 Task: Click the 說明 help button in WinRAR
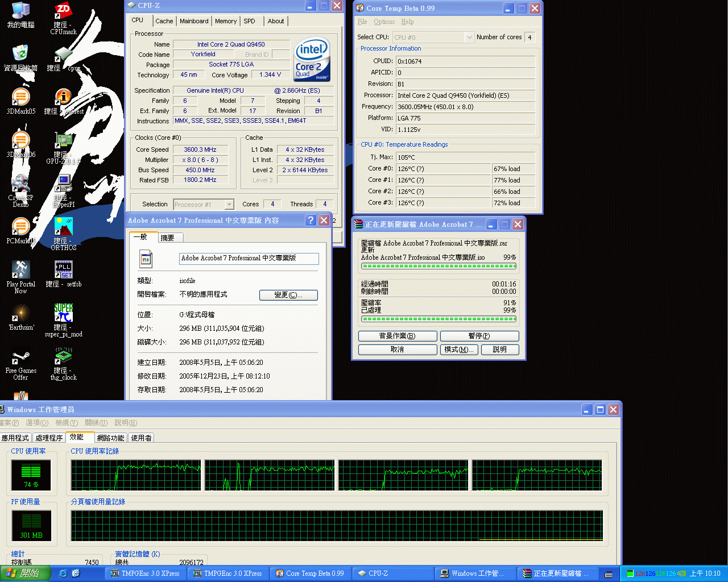pyautogui.click(x=500, y=350)
